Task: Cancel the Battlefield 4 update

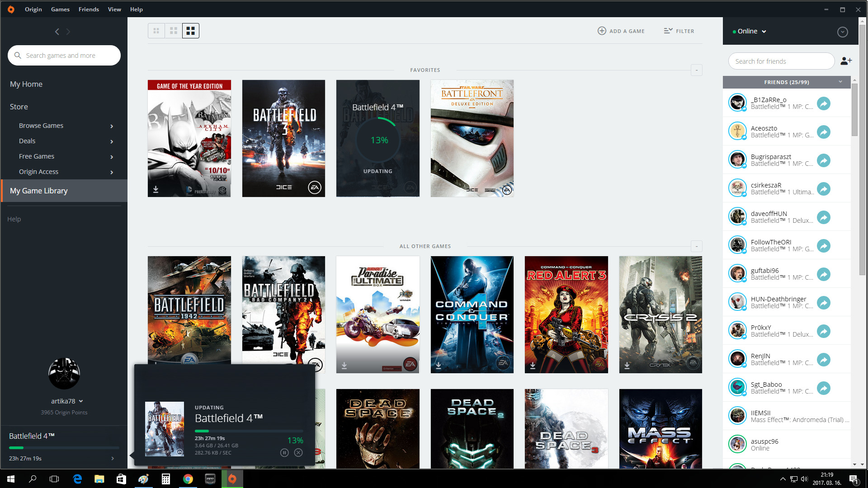Action: [298, 452]
